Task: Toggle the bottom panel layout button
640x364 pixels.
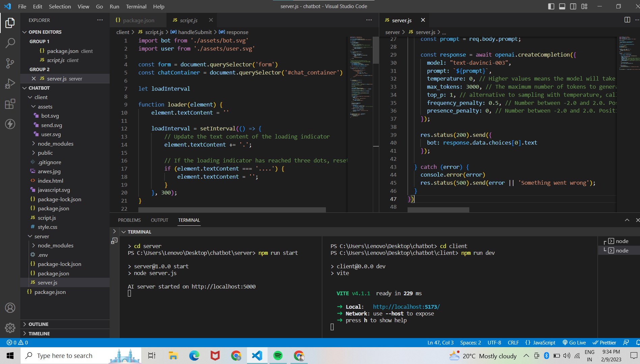Action: 562,6
